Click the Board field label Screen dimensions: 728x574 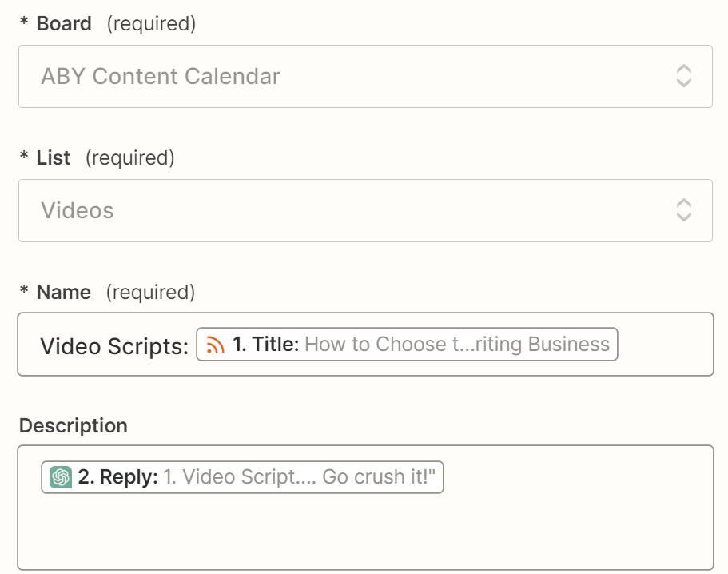click(x=64, y=24)
